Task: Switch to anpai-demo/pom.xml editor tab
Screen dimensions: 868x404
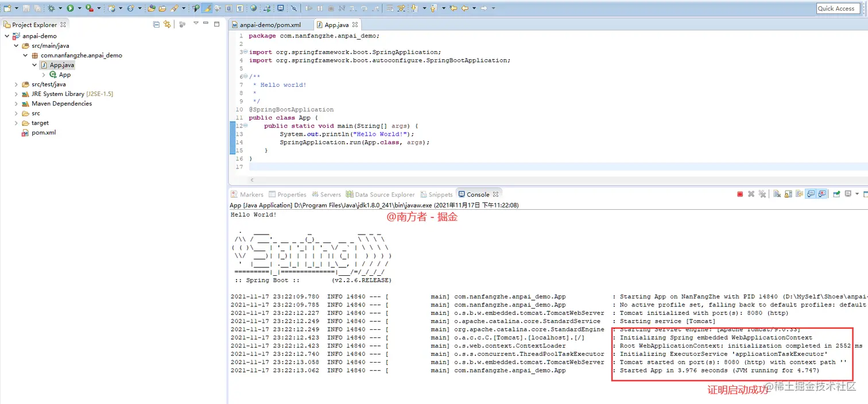Action: [x=270, y=25]
